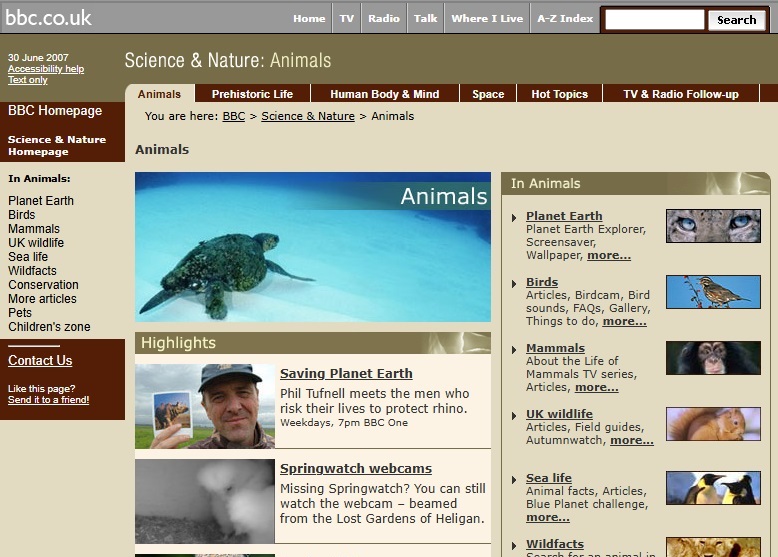Switch to TV & Radio Follow-up tab
This screenshot has height=557, width=778.
(681, 94)
